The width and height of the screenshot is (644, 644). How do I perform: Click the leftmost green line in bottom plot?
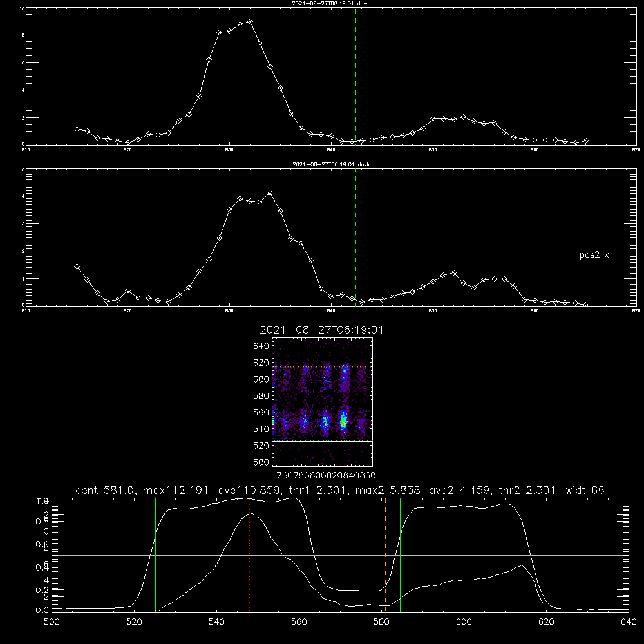155,554
